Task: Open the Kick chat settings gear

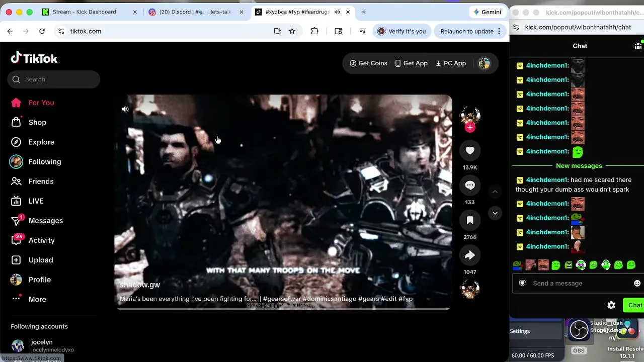Action: (x=611, y=305)
